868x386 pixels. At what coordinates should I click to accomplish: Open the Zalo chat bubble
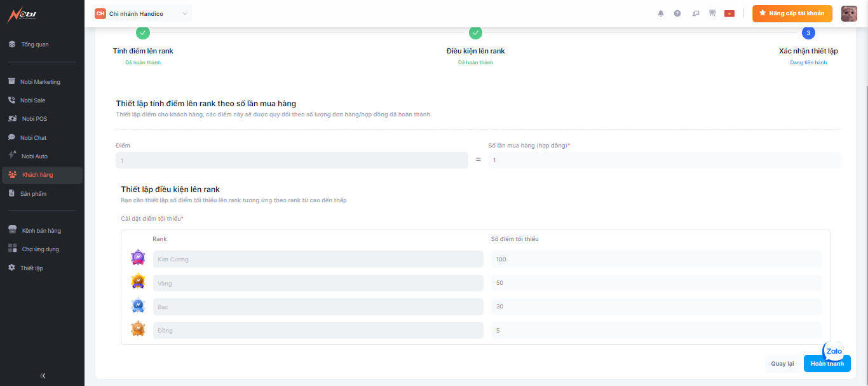click(834, 351)
